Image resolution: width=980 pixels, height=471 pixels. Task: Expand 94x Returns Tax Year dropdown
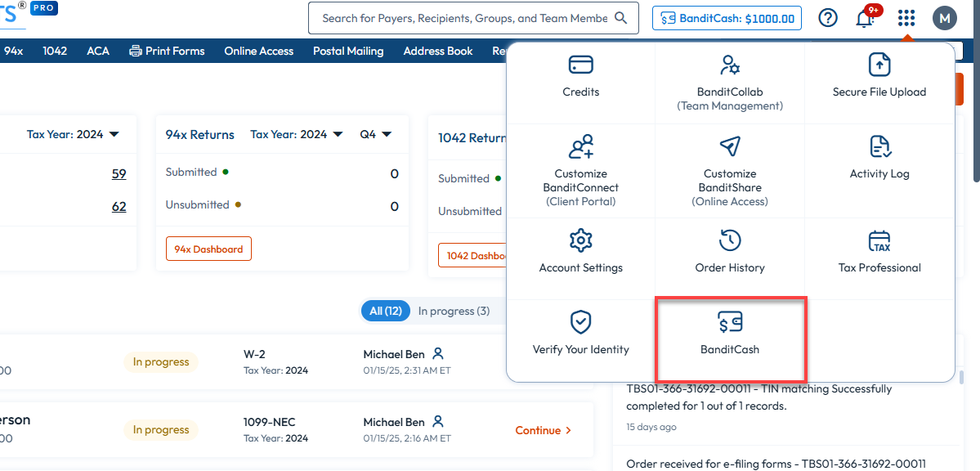coord(296,134)
